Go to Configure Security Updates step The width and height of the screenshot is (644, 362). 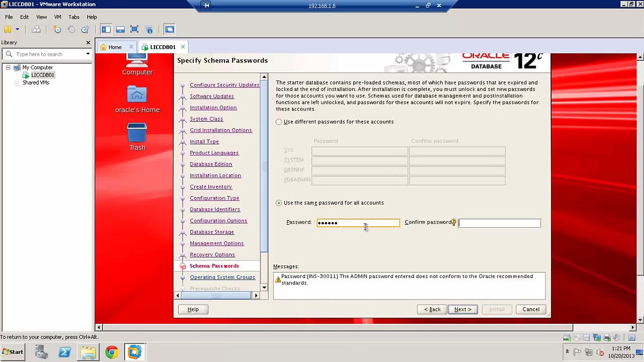(x=224, y=85)
